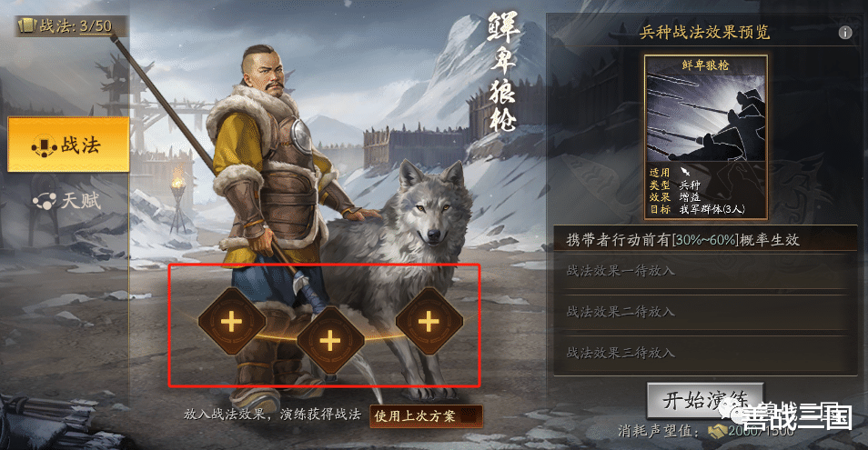This screenshot has height=450, width=868.
Task: Click the left plus tactic slot
Action: tap(231, 321)
